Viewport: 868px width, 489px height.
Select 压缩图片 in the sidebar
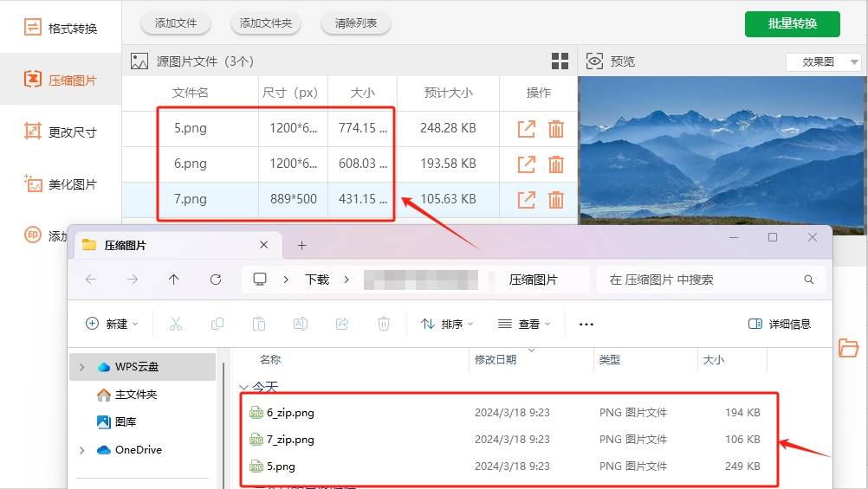coord(61,80)
